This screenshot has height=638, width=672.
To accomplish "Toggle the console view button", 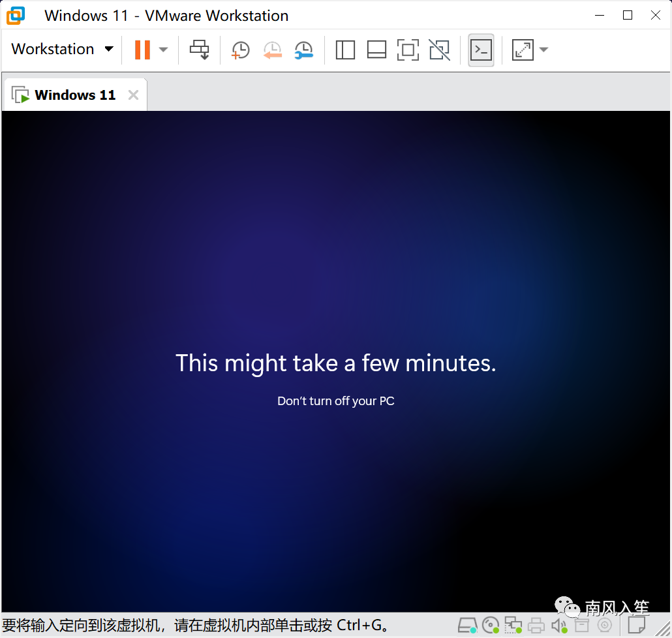I will coord(481,50).
